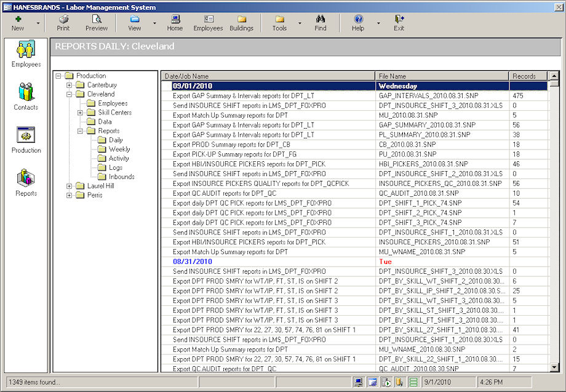Click the green list icon in status bar
The height and width of the screenshot is (392, 566).
point(413,382)
